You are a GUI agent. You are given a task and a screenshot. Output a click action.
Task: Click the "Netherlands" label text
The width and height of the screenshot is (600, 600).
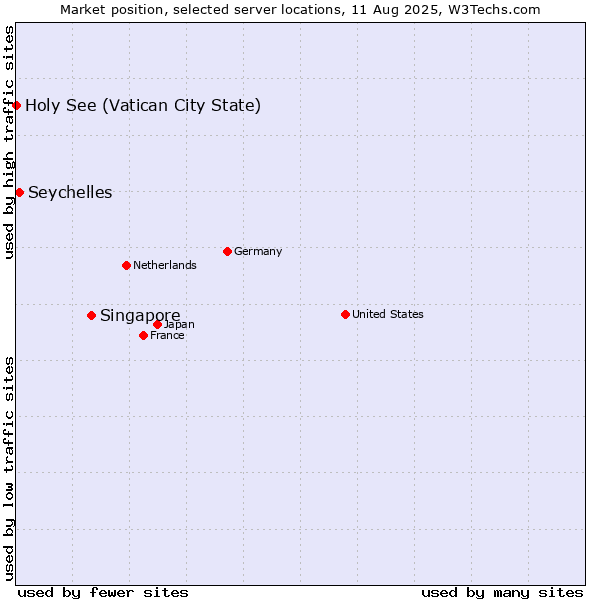click(165, 265)
